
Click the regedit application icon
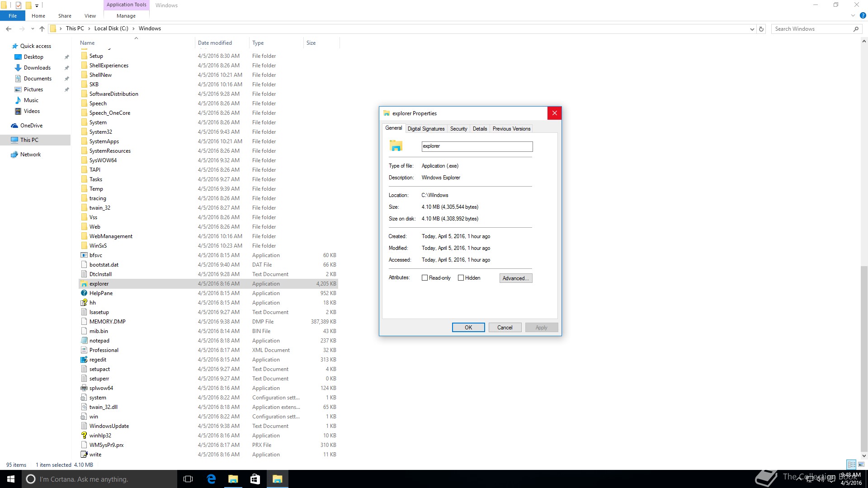(84, 360)
